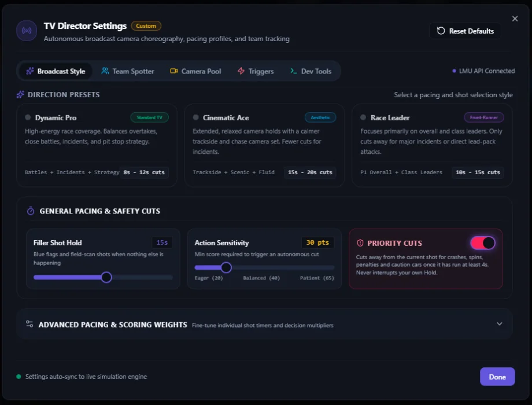Click the sparkle icon on Broadcast Style tab
532x405 pixels.
tap(30, 71)
